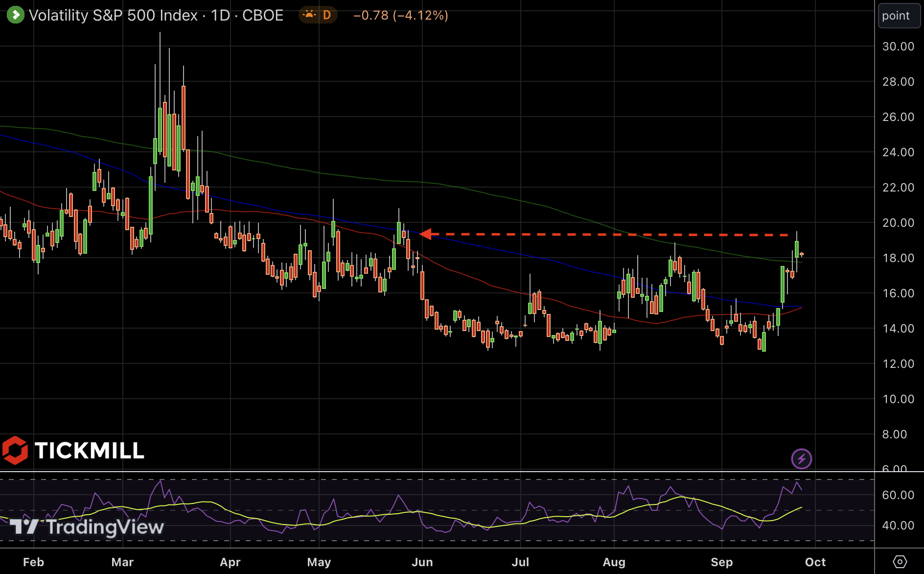Select the red arrowhead near June
Screen dimensions: 924x574
(x=425, y=234)
